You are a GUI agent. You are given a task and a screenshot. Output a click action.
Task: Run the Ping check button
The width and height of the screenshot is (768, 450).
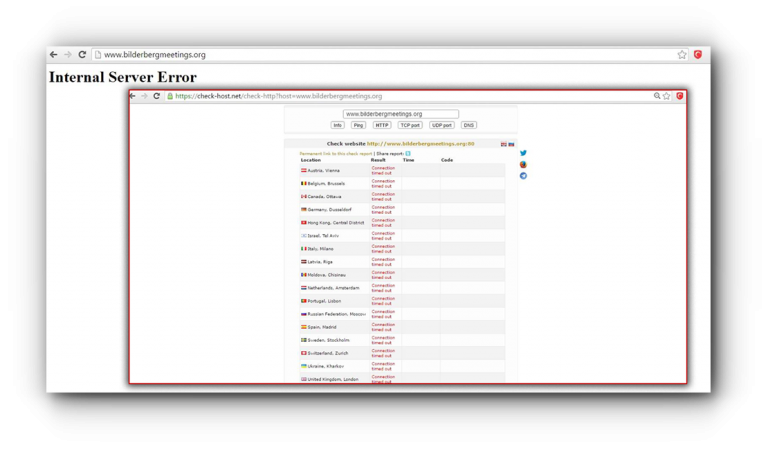point(359,125)
